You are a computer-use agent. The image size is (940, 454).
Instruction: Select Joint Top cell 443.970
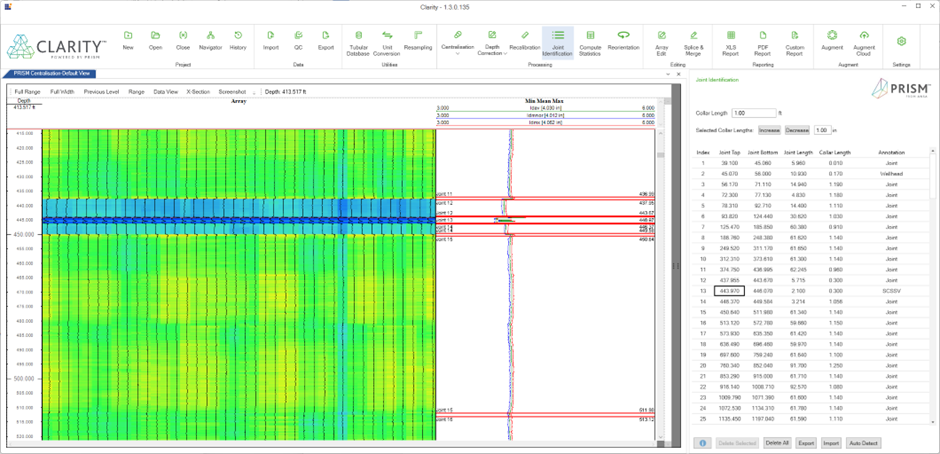point(728,291)
